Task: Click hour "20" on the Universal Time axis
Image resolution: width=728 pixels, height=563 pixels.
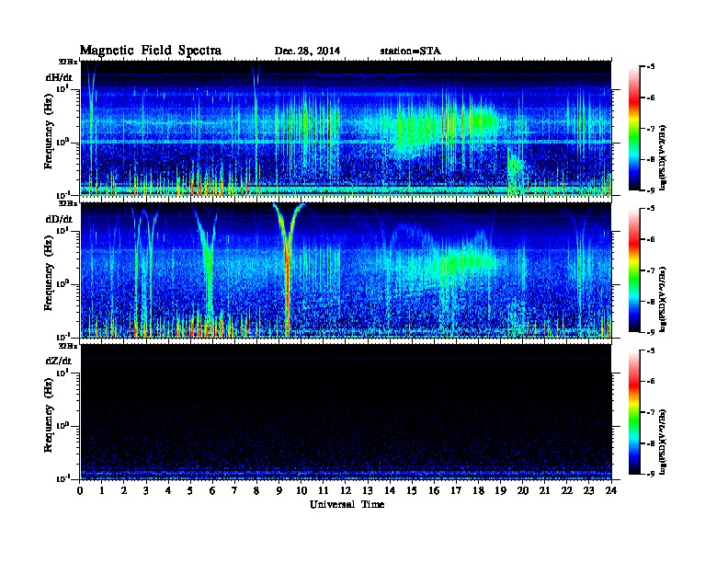Action: 522,491
